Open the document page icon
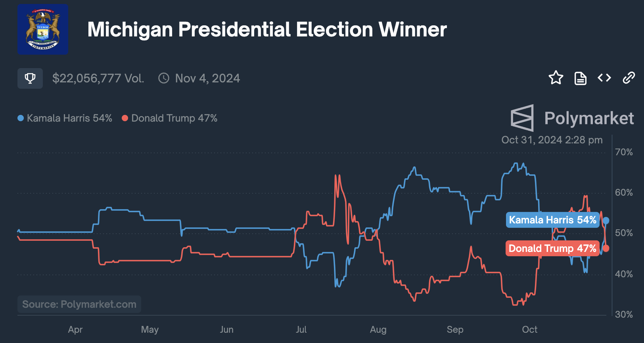This screenshot has width=644, height=343. click(x=580, y=78)
